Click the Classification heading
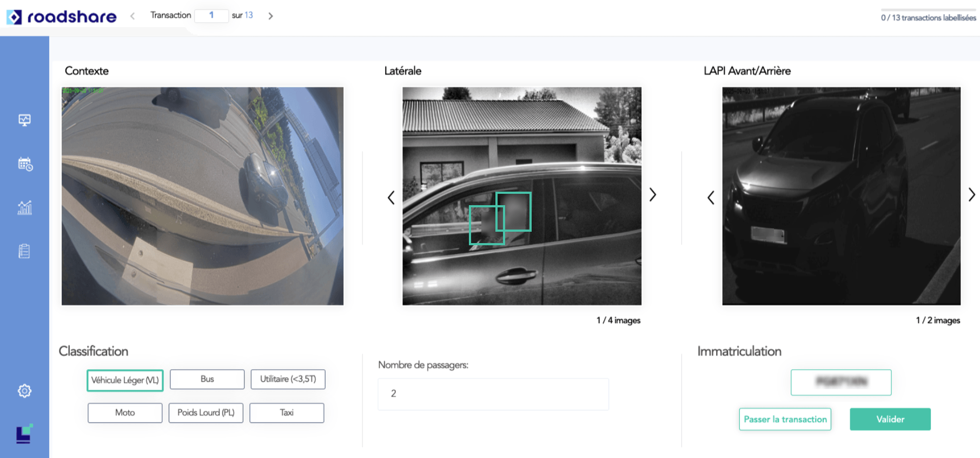 (94, 351)
